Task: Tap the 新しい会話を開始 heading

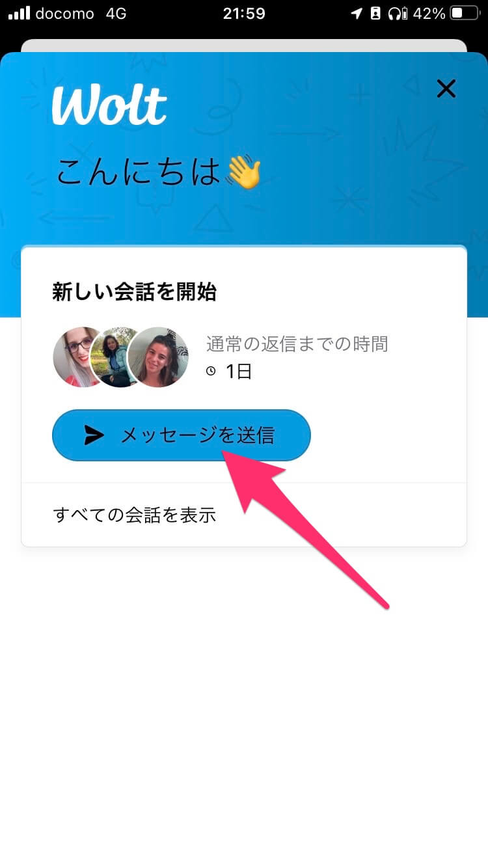Action: point(134,292)
